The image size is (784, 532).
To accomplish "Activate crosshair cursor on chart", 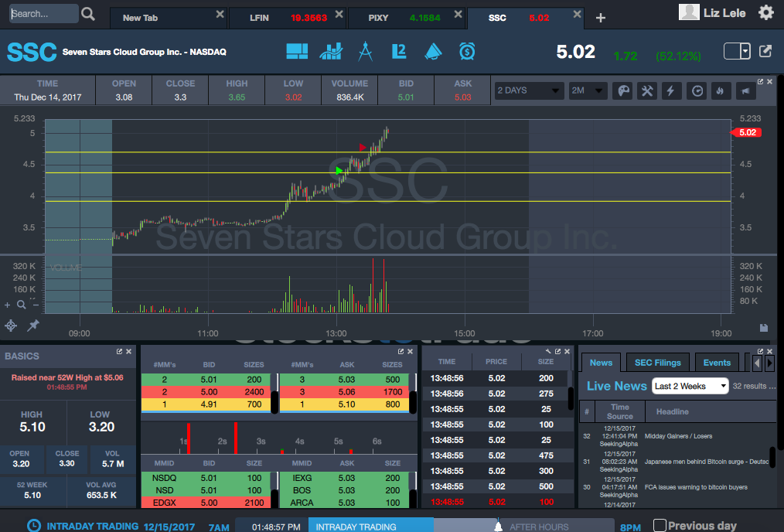I will 11,326.
